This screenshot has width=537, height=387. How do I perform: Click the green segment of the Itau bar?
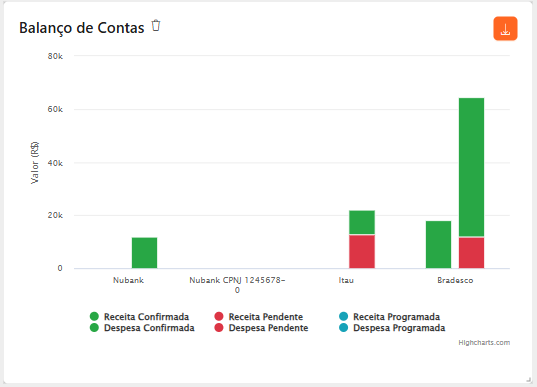pos(362,222)
